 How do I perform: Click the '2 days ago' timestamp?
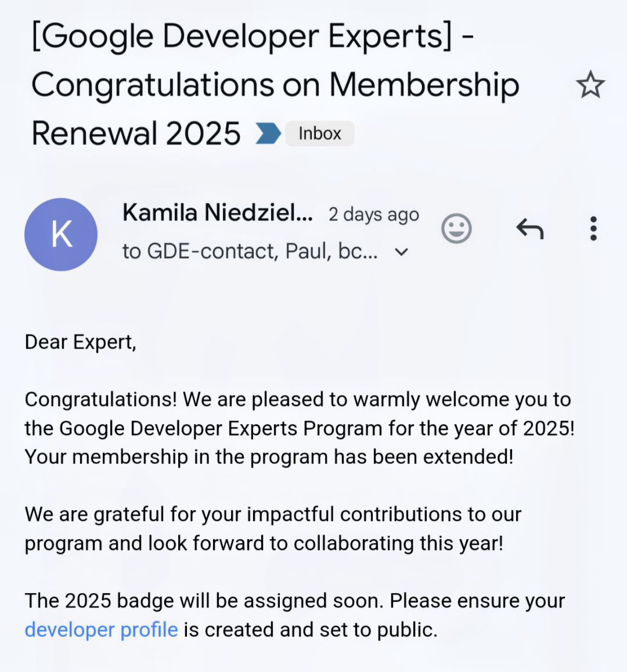click(x=373, y=214)
